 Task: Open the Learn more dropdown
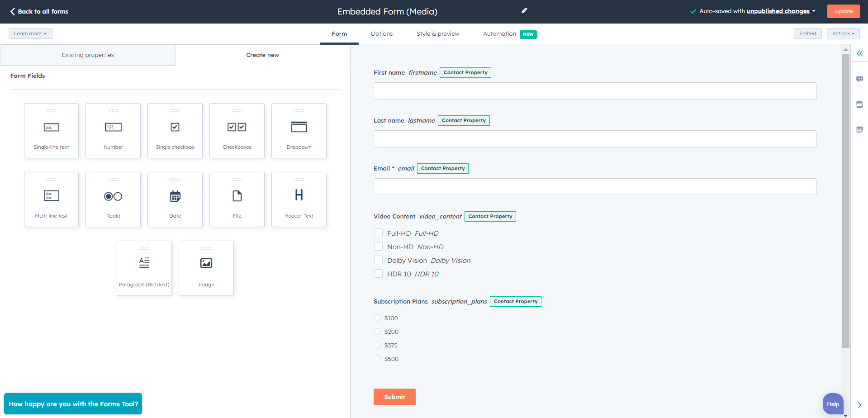pos(30,33)
